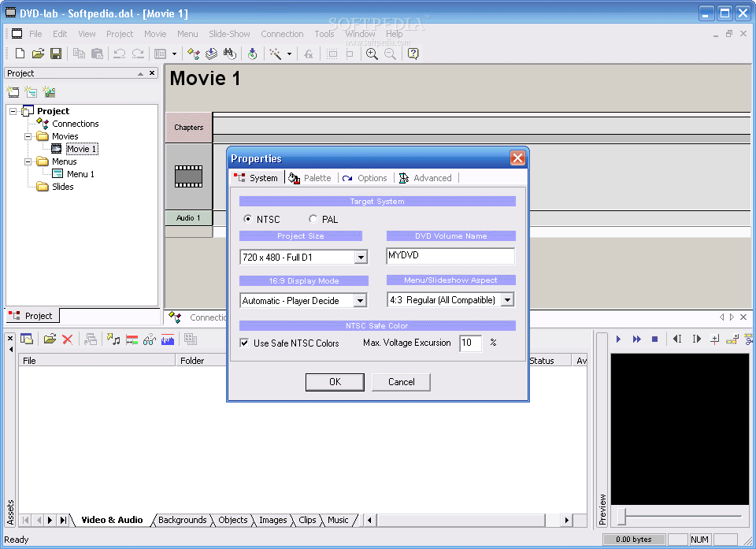Select the System tab in Properties
This screenshot has height=549, width=756.
(x=256, y=178)
